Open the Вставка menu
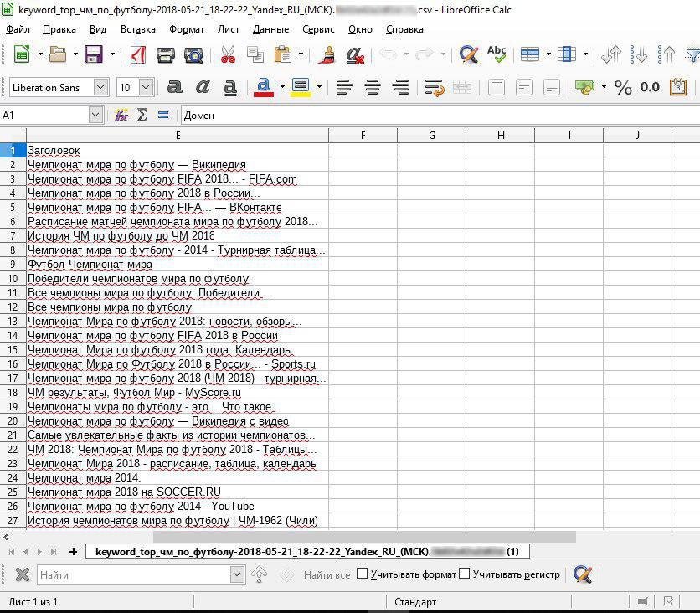 [x=138, y=29]
